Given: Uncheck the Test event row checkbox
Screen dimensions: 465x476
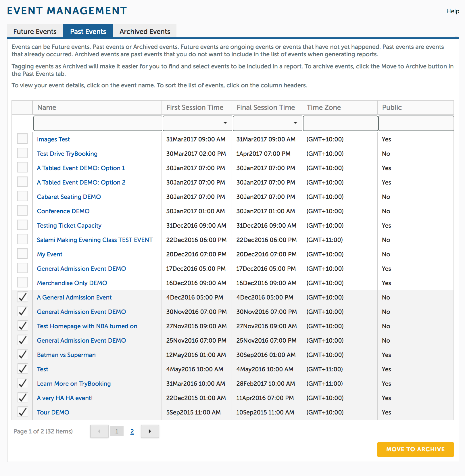Looking at the screenshot, I should tap(22, 368).
